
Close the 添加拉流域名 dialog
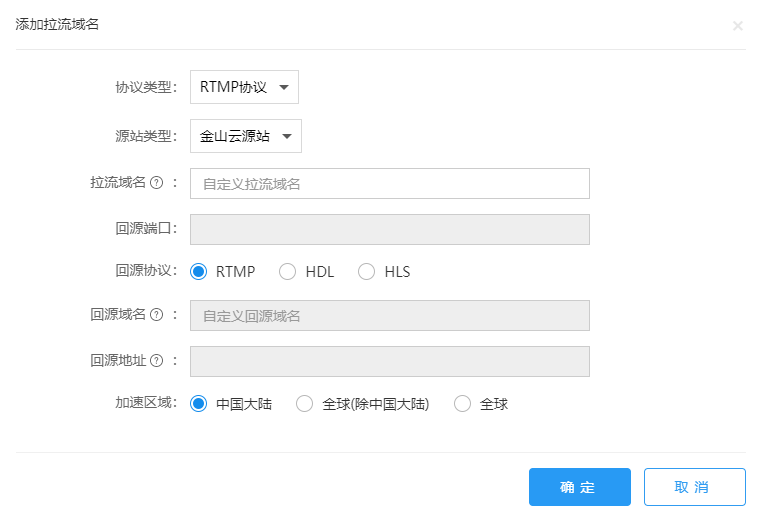click(x=737, y=26)
